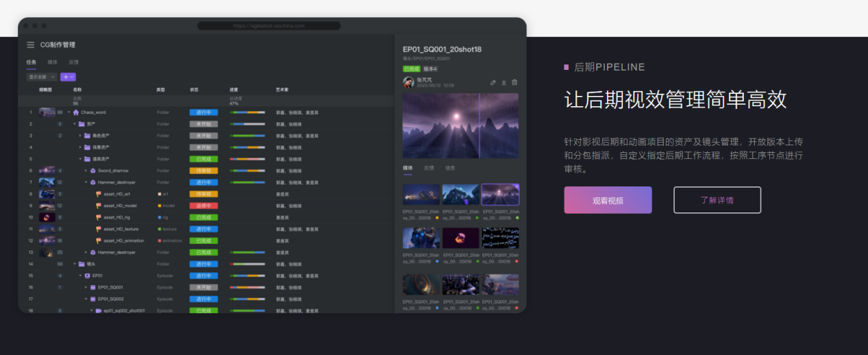This screenshot has width=868, height=355.
Task: Switch to the 媒体 tab under CG制作管理
Action: pos(52,62)
